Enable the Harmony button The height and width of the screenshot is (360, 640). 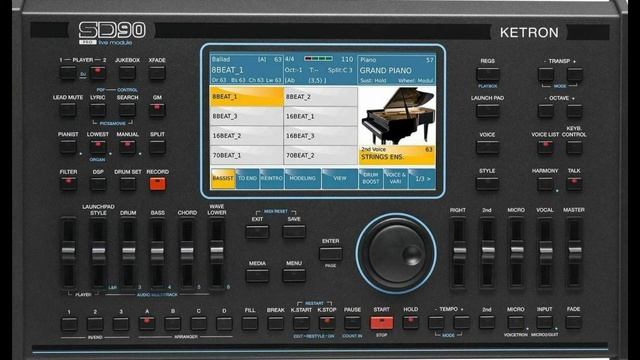(546, 184)
